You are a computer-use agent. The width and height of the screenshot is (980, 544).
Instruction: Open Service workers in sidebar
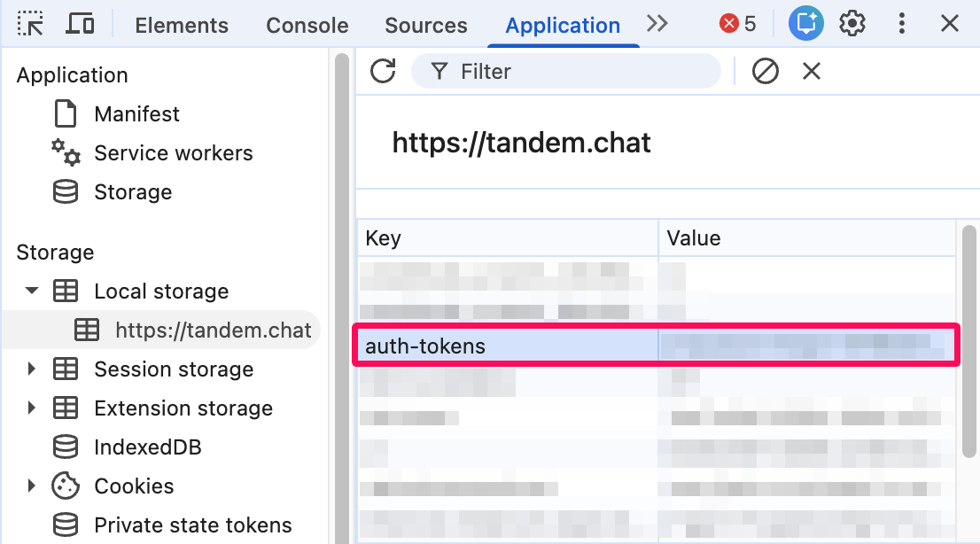point(173,152)
